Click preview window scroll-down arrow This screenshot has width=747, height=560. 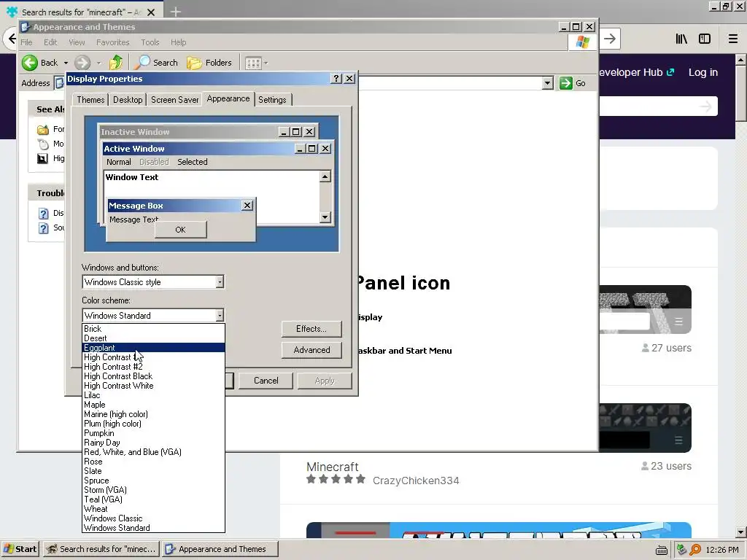coord(325,217)
